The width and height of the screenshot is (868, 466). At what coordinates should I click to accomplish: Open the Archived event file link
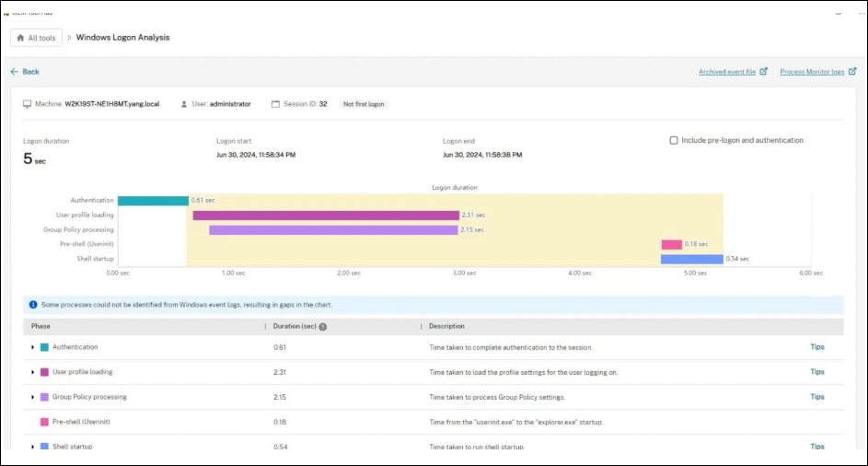pyautogui.click(x=726, y=71)
